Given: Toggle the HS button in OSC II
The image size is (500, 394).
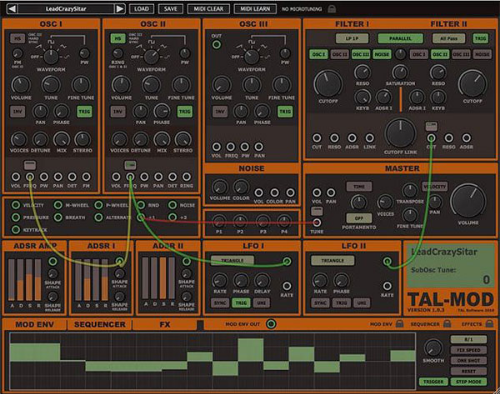Looking at the screenshot, I should [x=118, y=38].
